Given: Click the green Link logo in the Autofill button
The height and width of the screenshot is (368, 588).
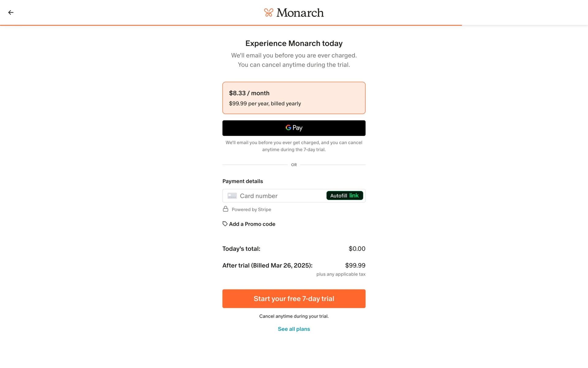Looking at the screenshot, I should 354,196.
